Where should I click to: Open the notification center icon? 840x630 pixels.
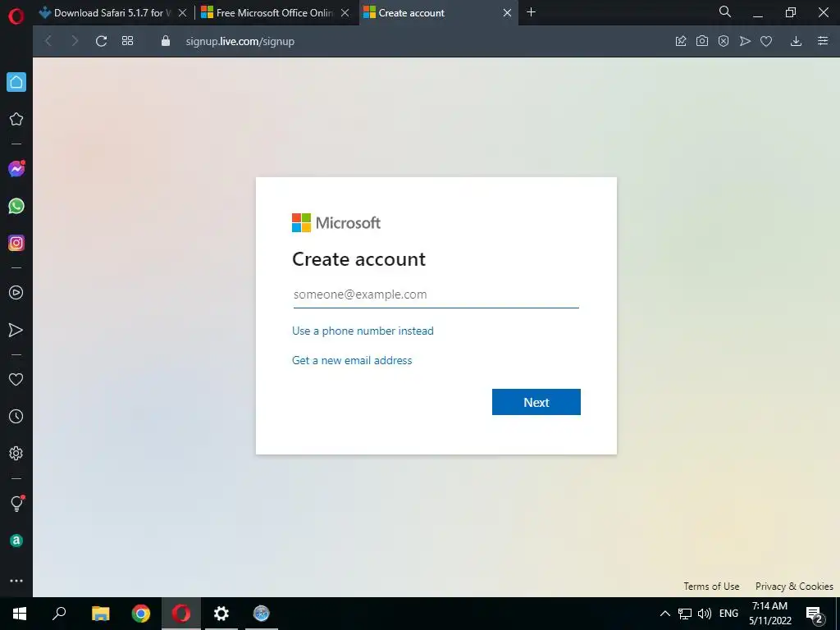[815, 614]
